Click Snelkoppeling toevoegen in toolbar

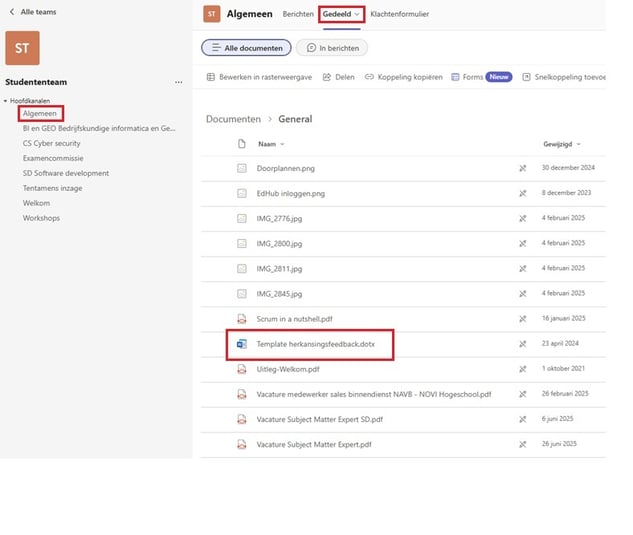pos(564,77)
